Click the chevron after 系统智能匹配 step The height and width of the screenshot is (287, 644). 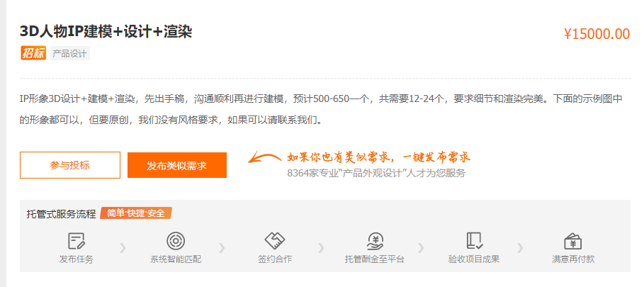[x=222, y=248]
